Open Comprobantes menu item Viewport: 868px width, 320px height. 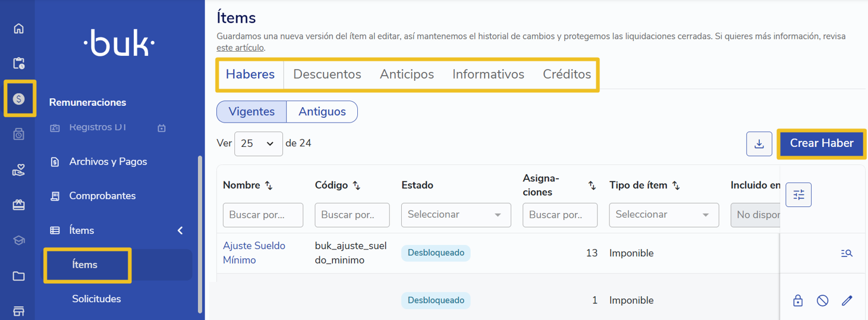(x=102, y=196)
